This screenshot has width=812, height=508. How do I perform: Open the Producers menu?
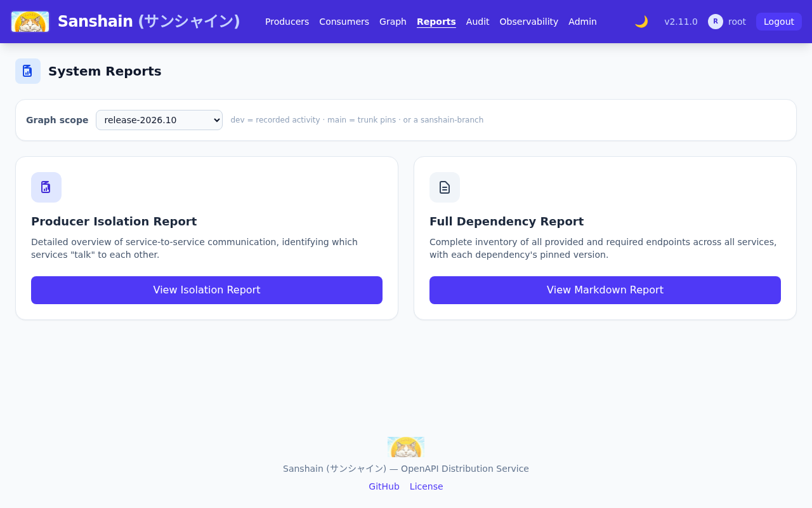point(287,22)
